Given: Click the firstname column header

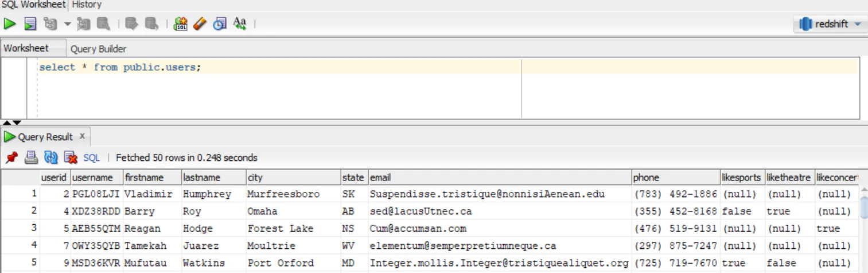Looking at the screenshot, I should tap(152, 178).
